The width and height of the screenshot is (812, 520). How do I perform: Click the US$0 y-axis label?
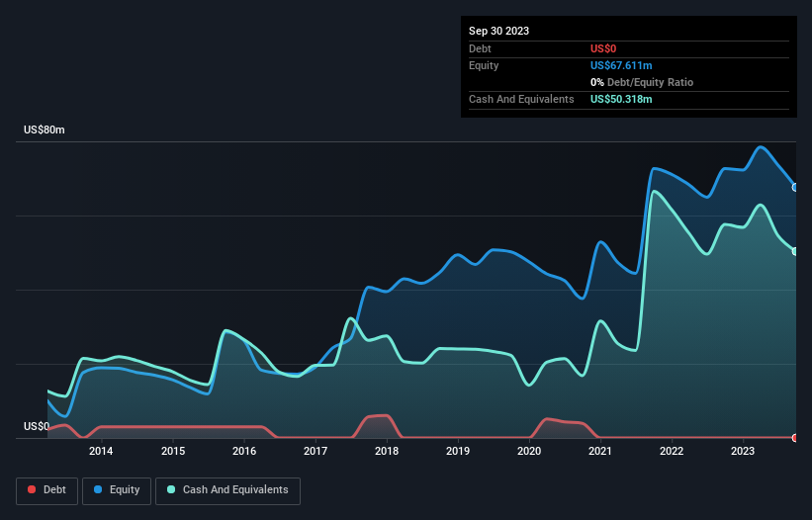point(37,426)
